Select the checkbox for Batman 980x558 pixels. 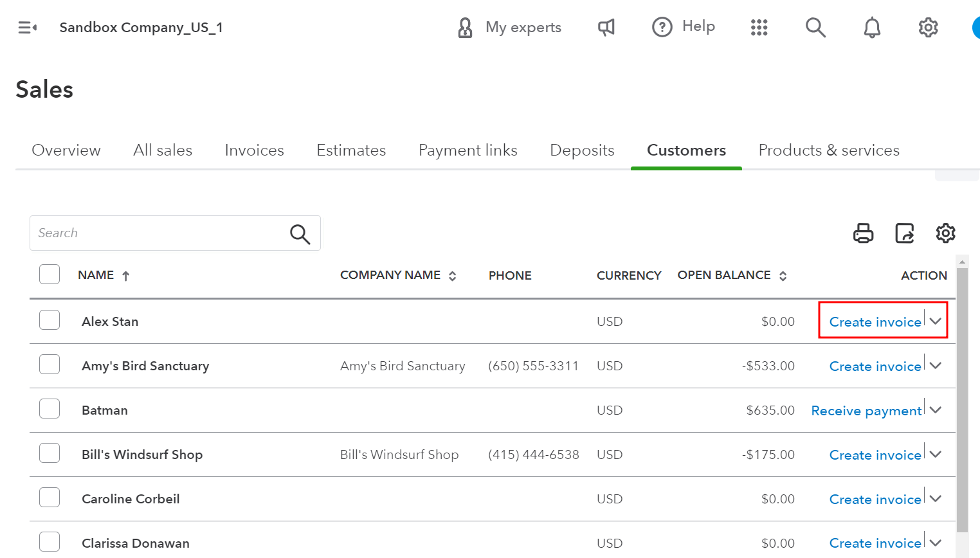50,408
